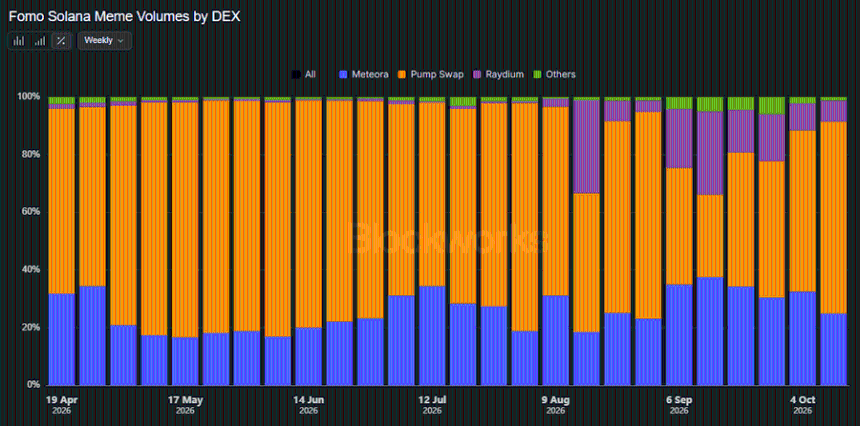Click the 14 Jun 2026 axis label

click(308, 405)
